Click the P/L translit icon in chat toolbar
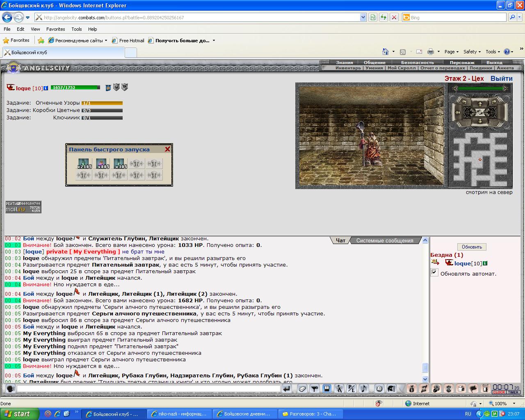This screenshot has width=525, height=420. [x=352, y=388]
